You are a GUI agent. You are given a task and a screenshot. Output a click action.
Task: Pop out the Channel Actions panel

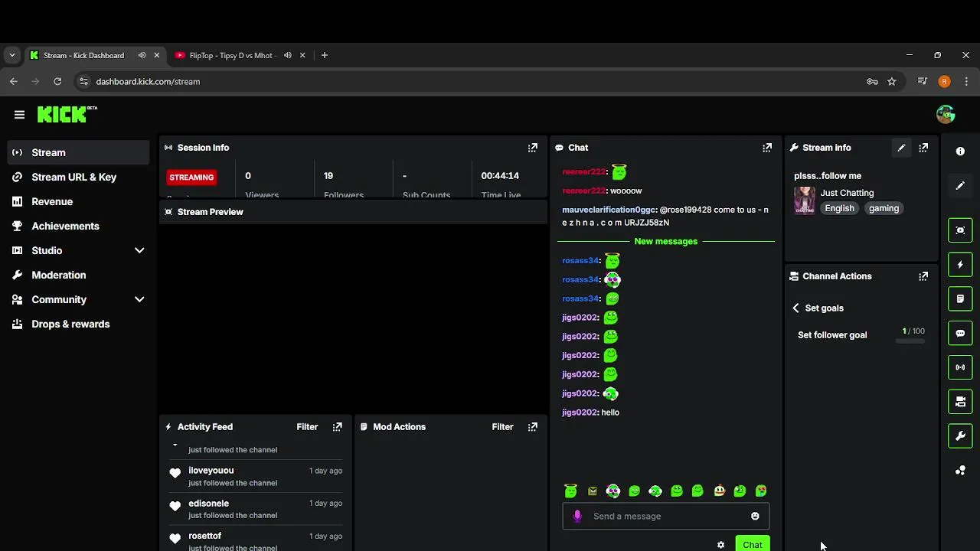coord(923,276)
